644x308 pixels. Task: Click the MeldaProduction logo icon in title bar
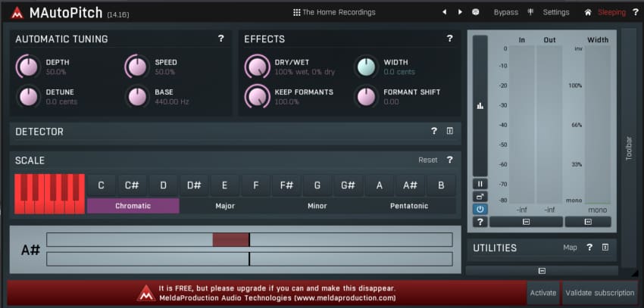(17, 12)
